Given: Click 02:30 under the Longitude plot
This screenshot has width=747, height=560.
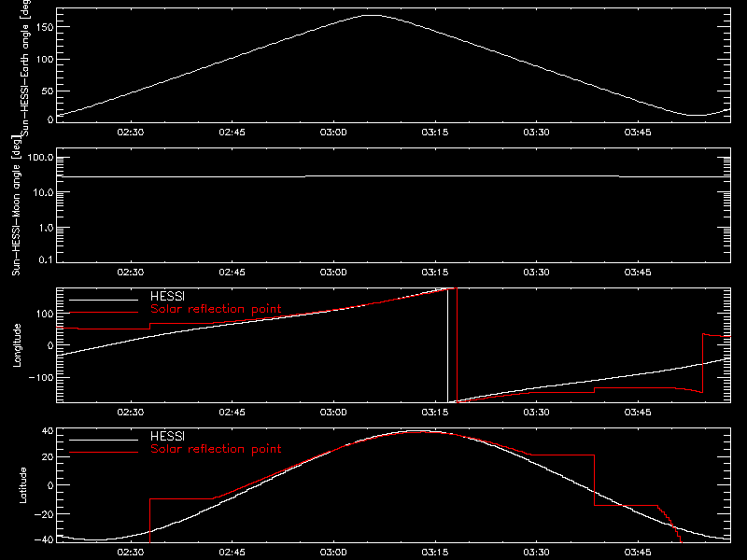Looking at the screenshot, I should pos(131,412).
